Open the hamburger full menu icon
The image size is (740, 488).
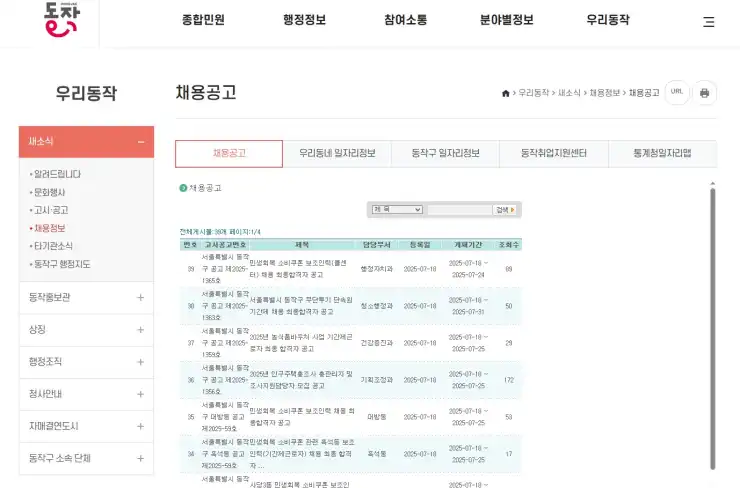[708, 22]
